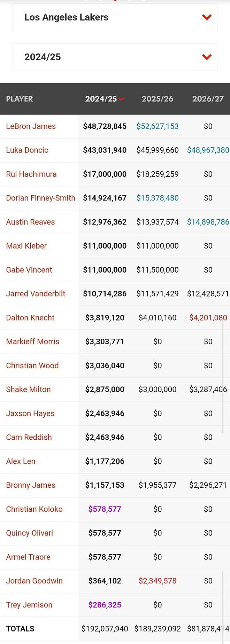Open Christian Koloko player link
The height and width of the screenshot is (644, 230).
click(x=34, y=509)
